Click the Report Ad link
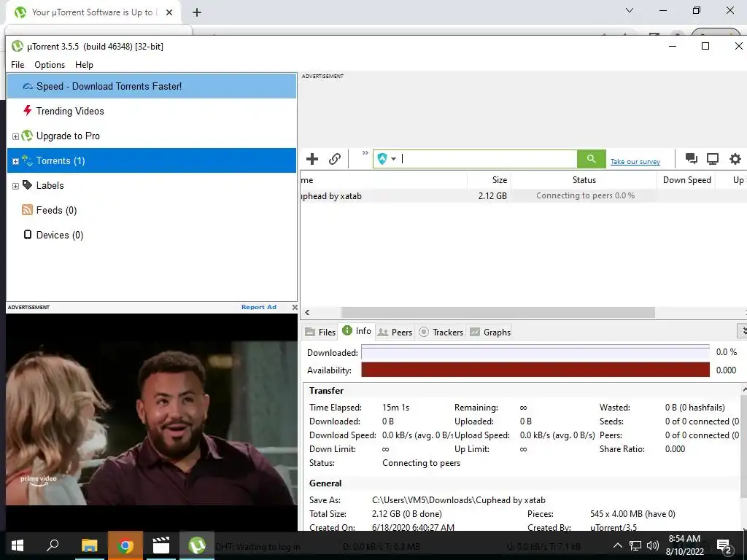This screenshot has height=560, width=747. 259,307
